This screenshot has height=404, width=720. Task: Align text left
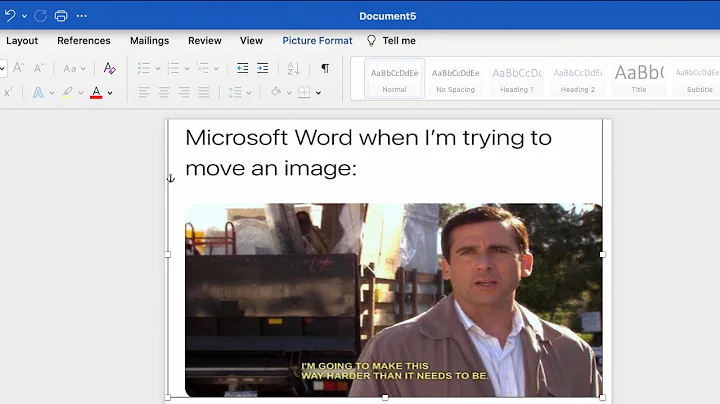tap(144, 92)
